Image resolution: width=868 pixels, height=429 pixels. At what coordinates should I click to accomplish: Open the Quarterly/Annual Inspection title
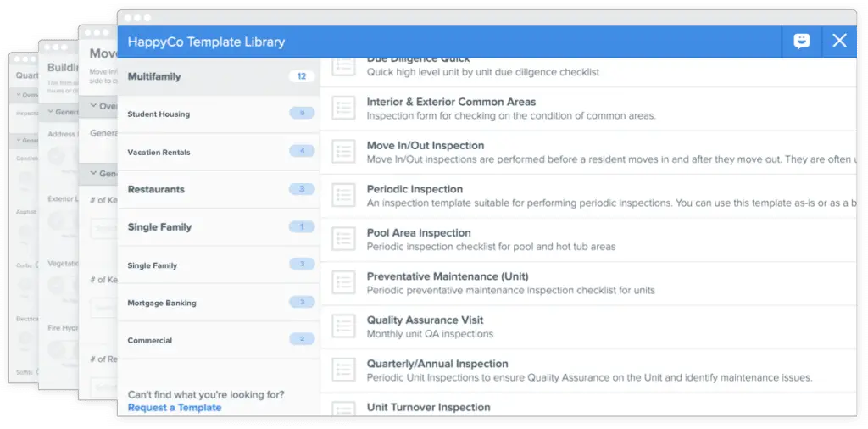click(x=437, y=364)
